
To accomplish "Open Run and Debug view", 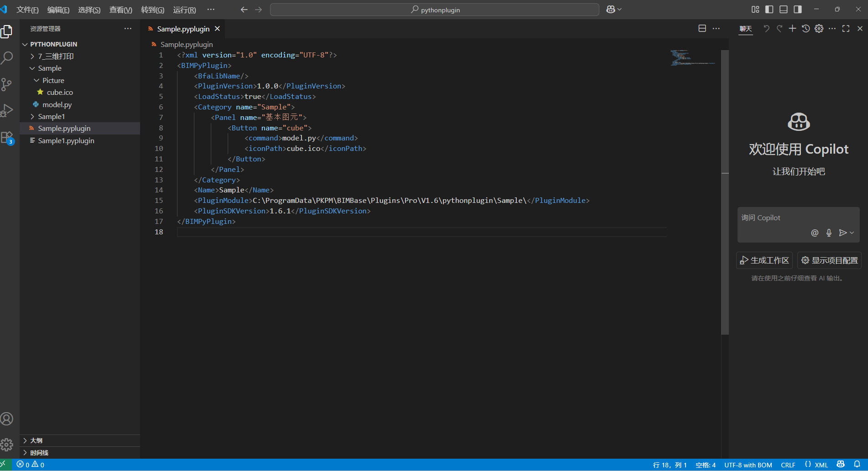I will 7,111.
